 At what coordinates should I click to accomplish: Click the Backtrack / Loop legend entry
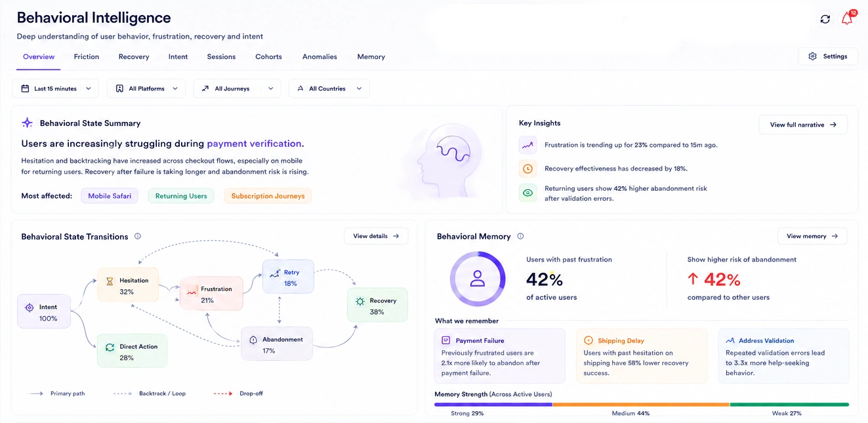pyautogui.click(x=150, y=393)
